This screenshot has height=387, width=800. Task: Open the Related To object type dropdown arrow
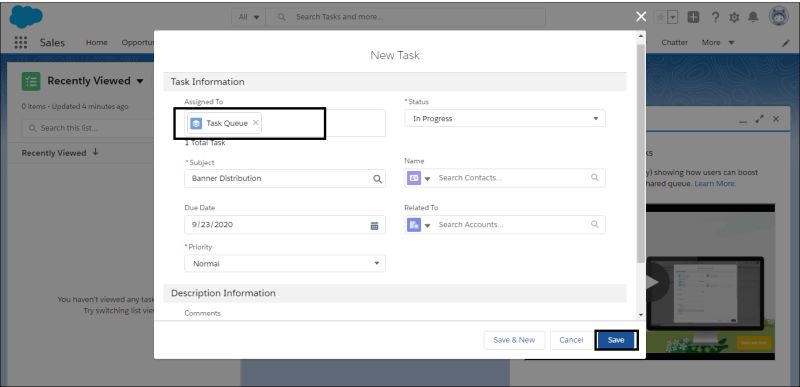pyautogui.click(x=428, y=225)
